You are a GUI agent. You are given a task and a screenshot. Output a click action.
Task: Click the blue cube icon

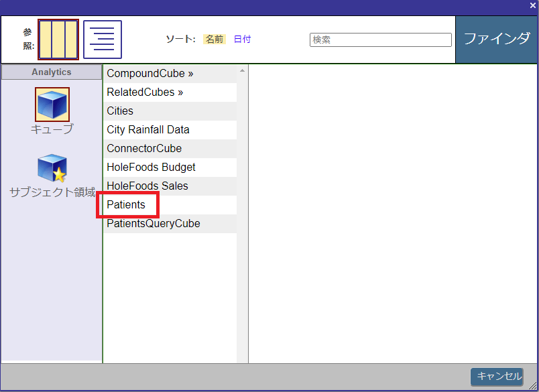(52, 105)
